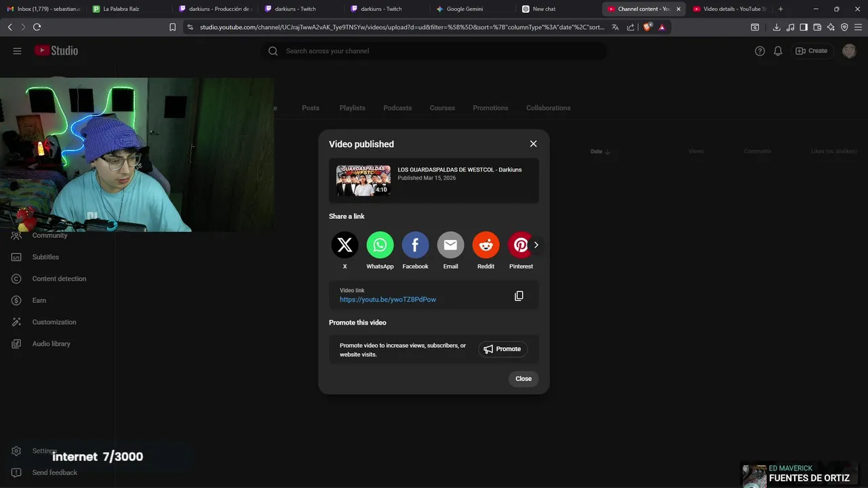Click the share page icon in address bar
The image size is (868, 488).
pos(631,27)
